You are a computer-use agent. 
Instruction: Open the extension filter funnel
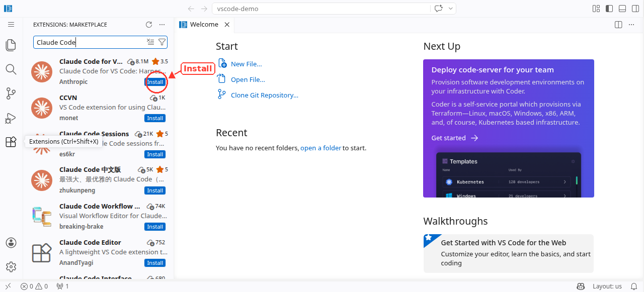[x=162, y=42]
